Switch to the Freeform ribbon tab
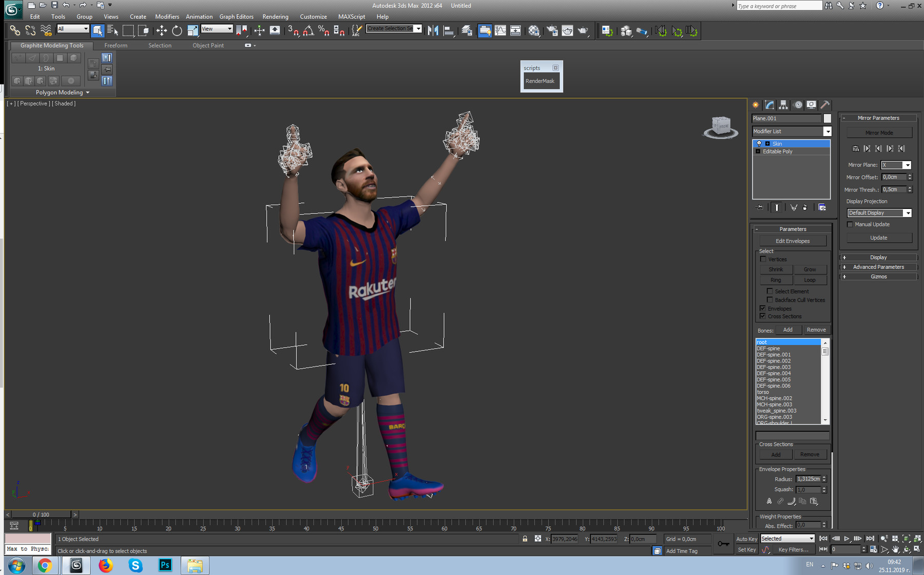 [115, 45]
